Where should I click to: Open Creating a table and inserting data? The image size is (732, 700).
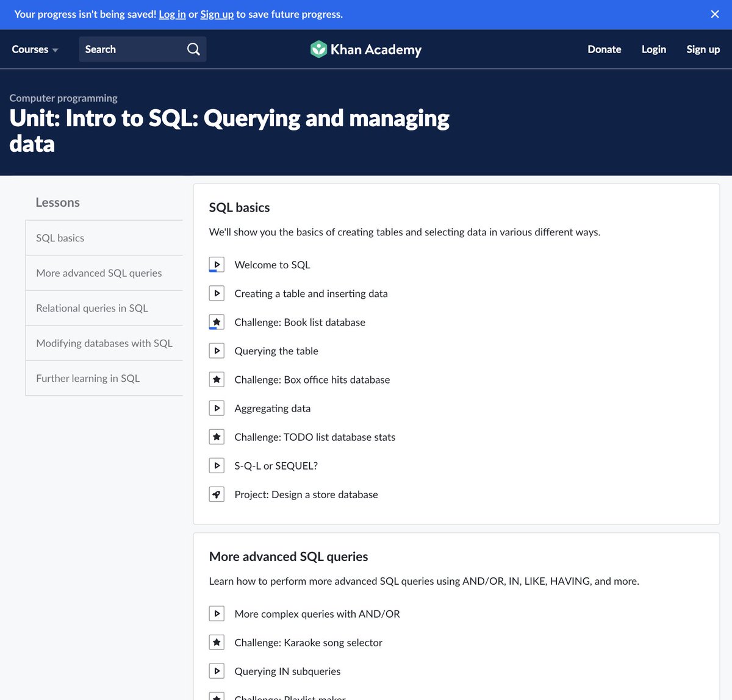tap(311, 293)
